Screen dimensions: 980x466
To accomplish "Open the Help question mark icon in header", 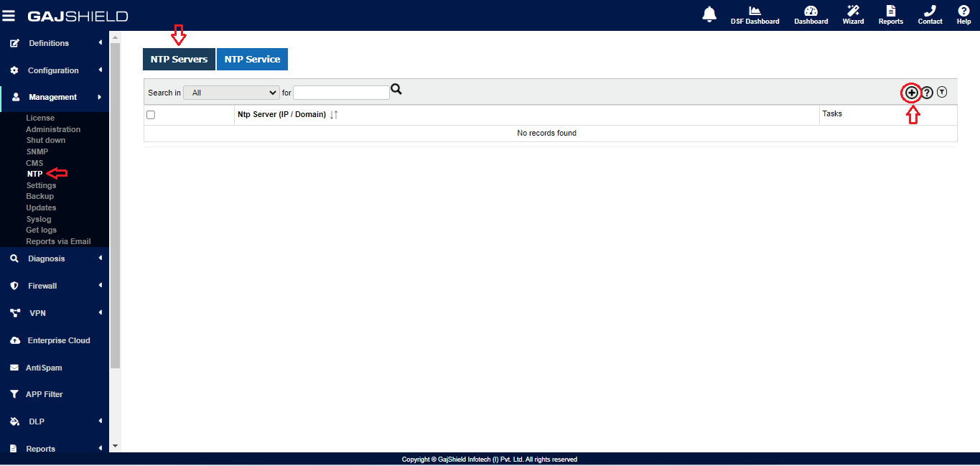I will [964, 11].
